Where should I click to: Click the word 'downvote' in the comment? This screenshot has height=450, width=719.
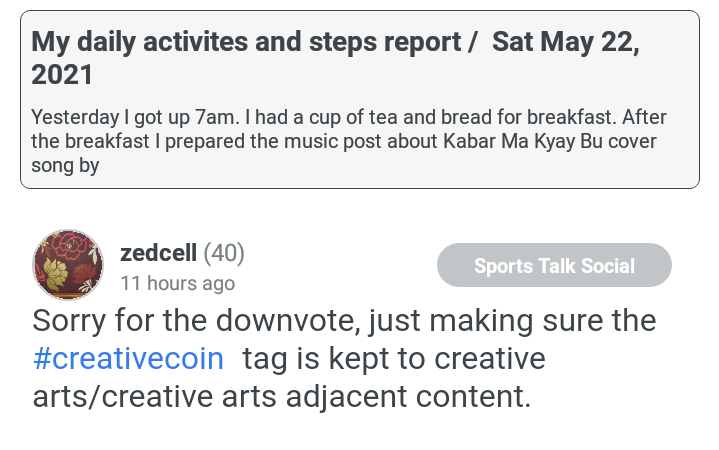(288, 320)
